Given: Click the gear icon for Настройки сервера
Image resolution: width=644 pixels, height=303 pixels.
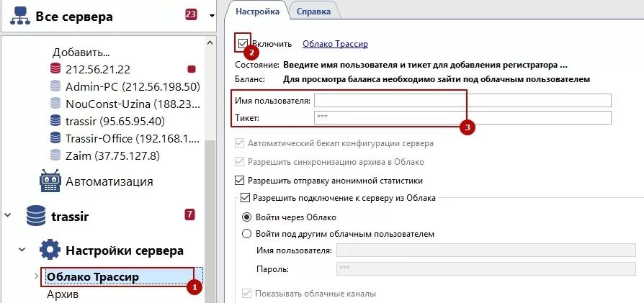Looking at the screenshot, I should pyautogui.click(x=50, y=250).
